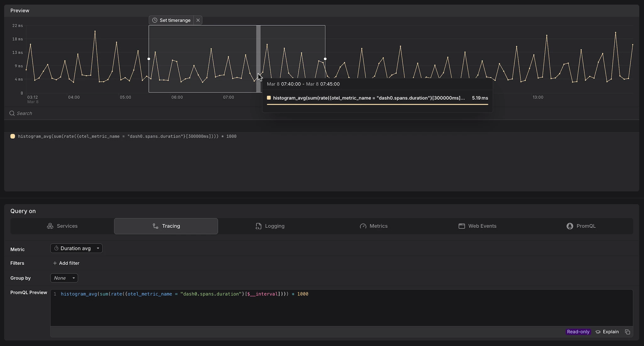Click inside the PromQL Preview code editor
This screenshot has width=644, height=346.
click(341, 308)
